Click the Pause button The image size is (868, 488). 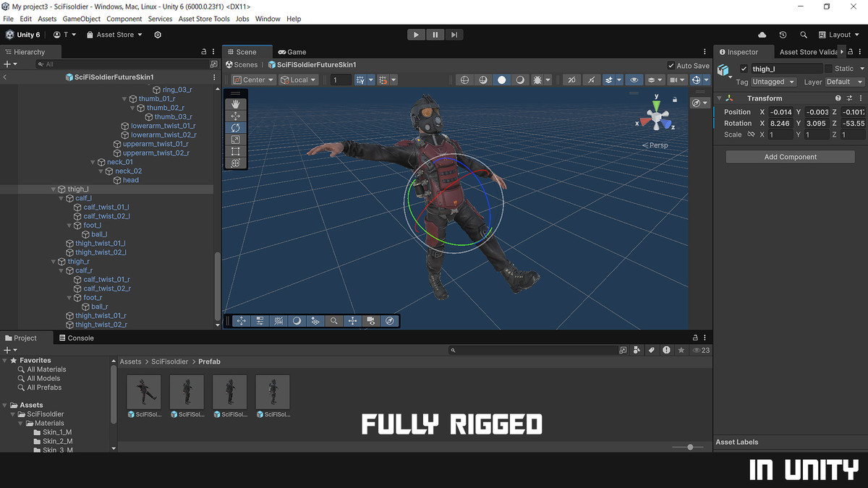[x=435, y=35]
